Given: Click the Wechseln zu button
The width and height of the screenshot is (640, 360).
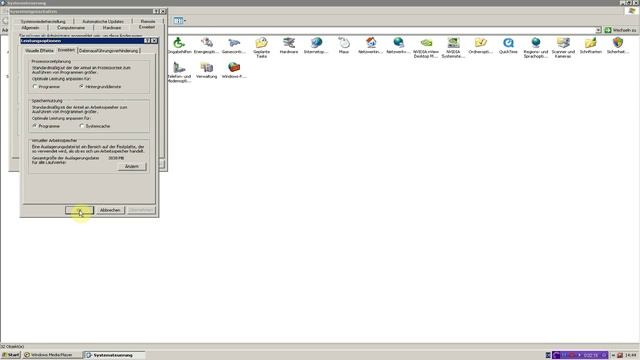Looking at the screenshot, I should [x=620, y=30].
